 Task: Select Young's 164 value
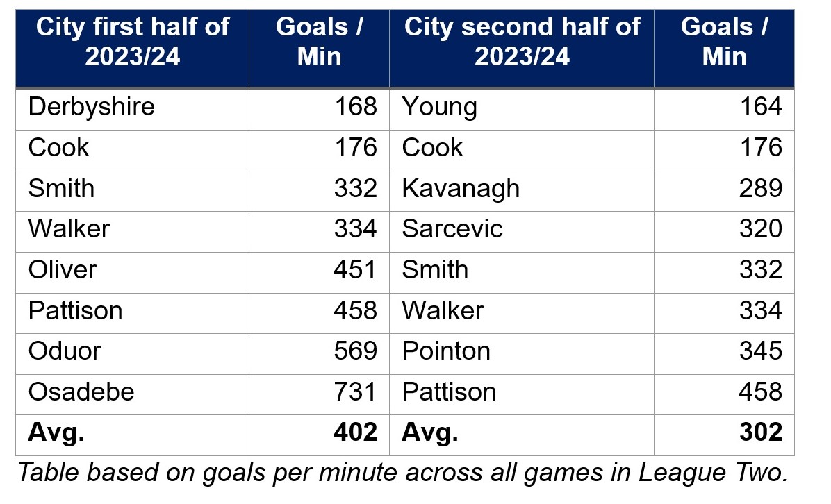coord(761,107)
